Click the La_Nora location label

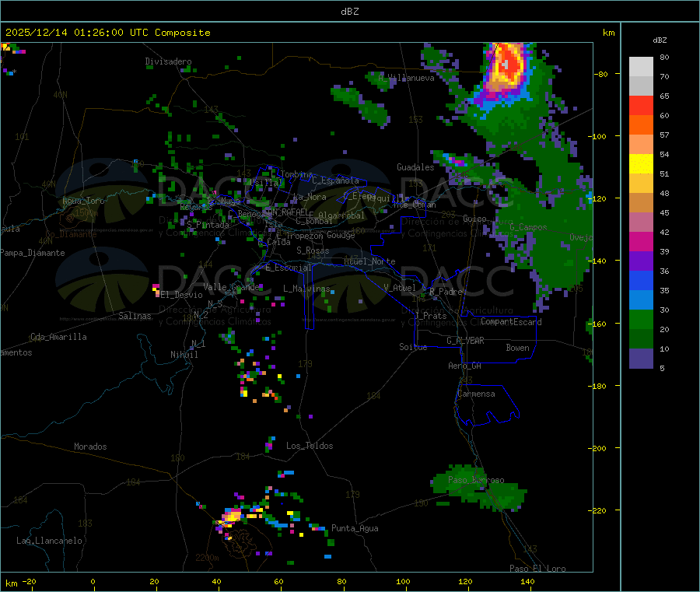310,197
